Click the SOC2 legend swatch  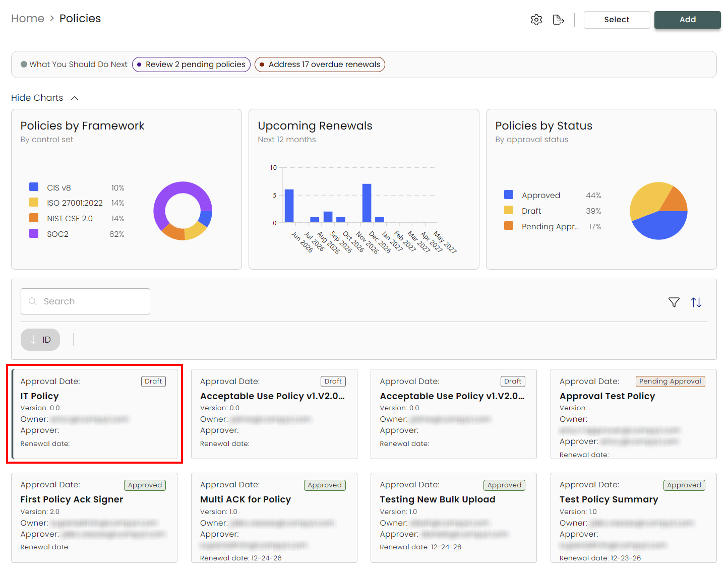(34, 233)
